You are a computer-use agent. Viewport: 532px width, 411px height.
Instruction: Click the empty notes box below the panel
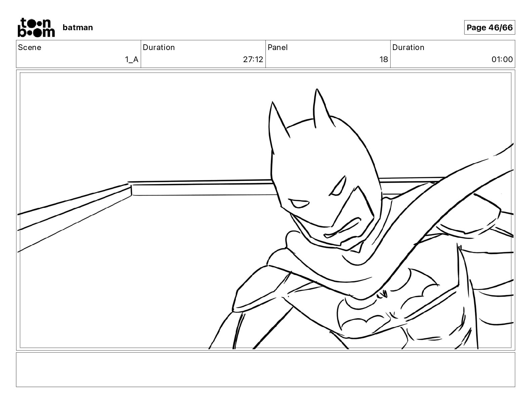(x=266, y=369)
